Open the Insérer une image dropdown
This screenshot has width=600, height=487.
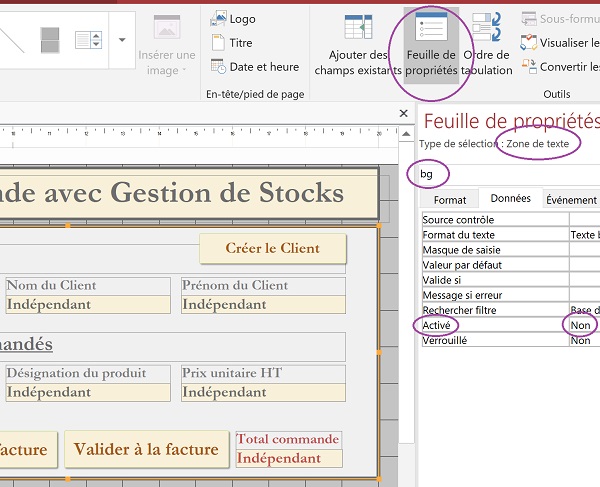tap(166, 46)
